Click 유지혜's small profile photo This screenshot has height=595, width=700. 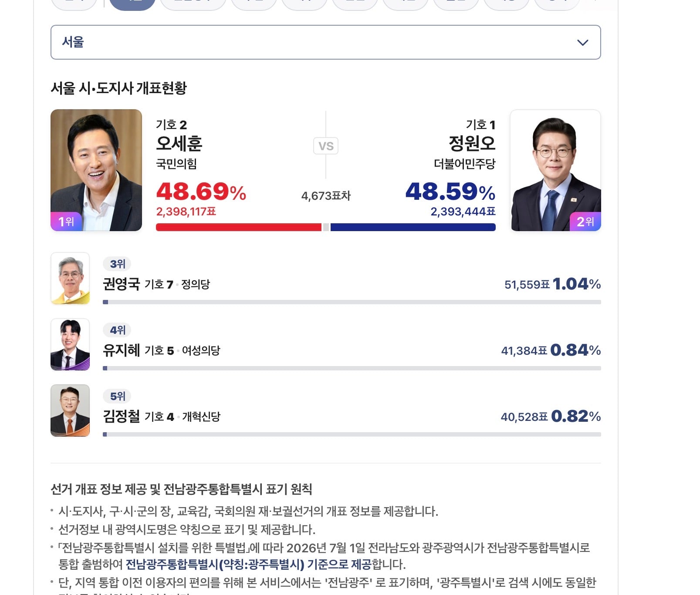pos(70,344)
